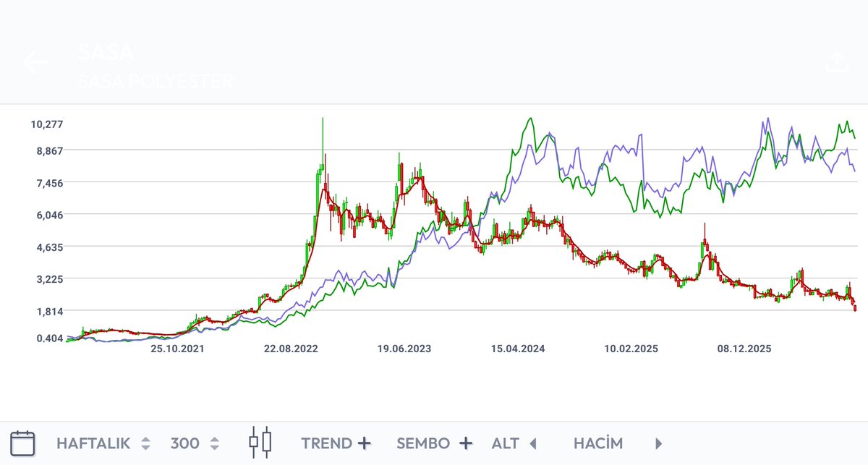Select the HACİM indicator label

point(597,443)
